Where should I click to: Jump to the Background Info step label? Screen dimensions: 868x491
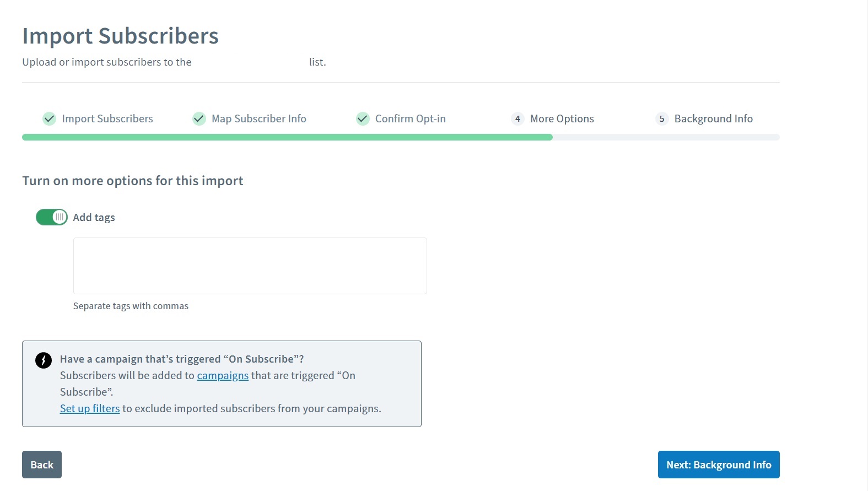tap(714, 118)
